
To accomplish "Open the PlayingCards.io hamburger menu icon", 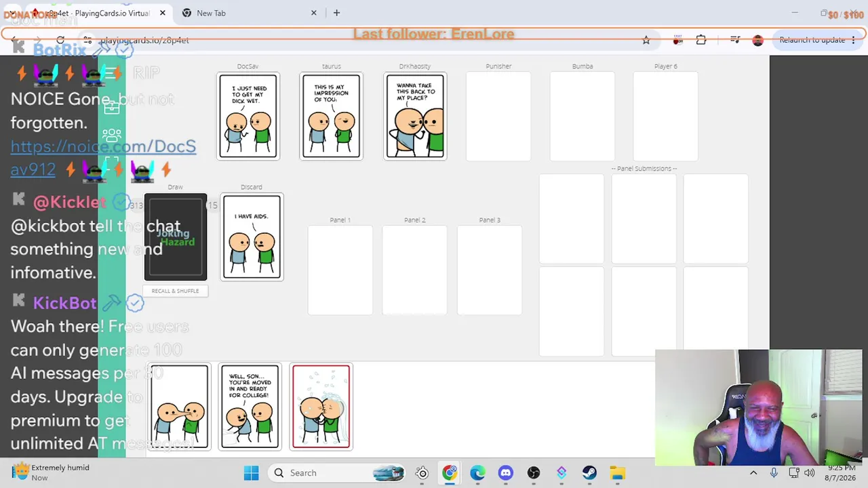I will [x=112, y=73].
